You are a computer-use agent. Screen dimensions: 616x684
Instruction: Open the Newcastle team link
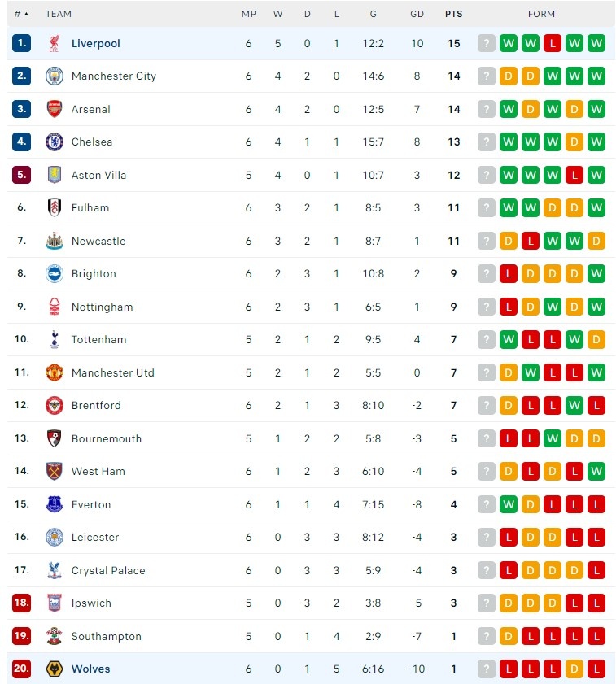tap(98, 241)
